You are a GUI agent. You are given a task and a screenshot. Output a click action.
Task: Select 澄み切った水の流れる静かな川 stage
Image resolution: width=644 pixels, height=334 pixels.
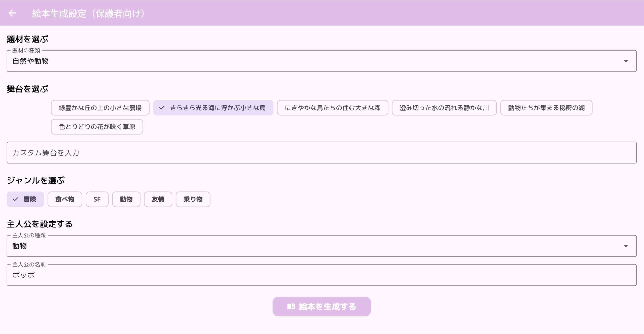[444, 108]
